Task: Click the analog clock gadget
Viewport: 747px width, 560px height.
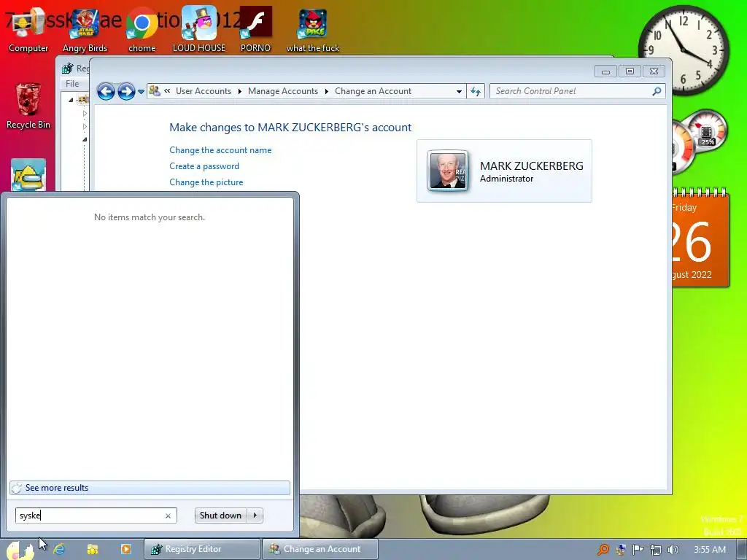Action: pos(684,50)
